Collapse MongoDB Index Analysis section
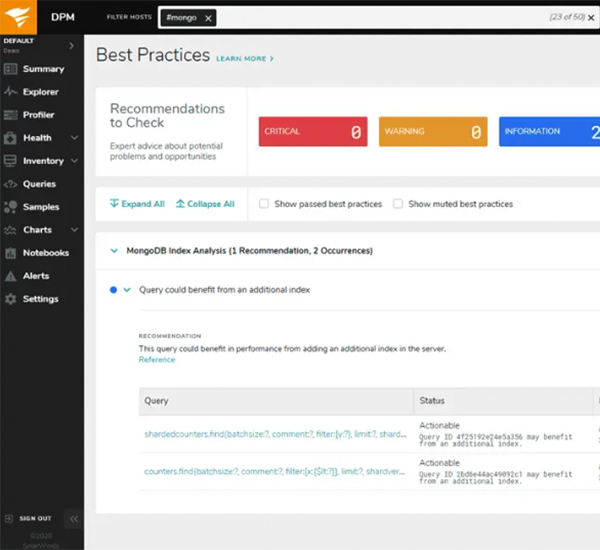This screenshot has width=600, height=550. coord(114,251)
